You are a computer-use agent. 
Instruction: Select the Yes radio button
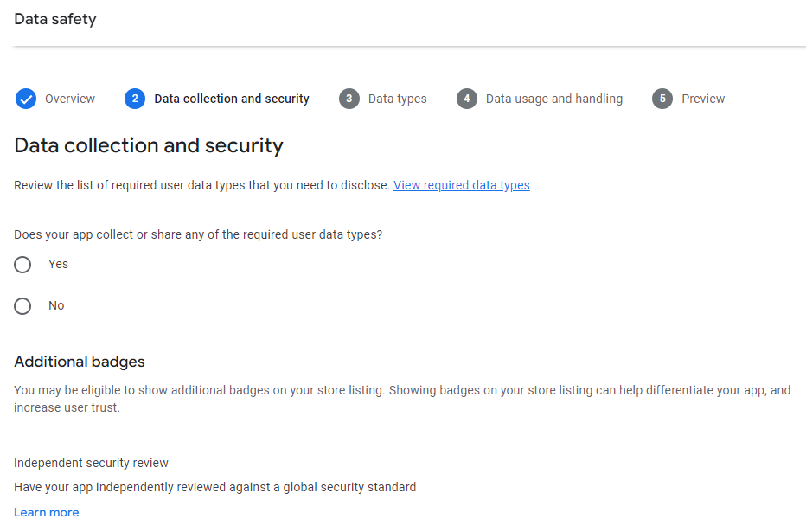tap(22, 265)
